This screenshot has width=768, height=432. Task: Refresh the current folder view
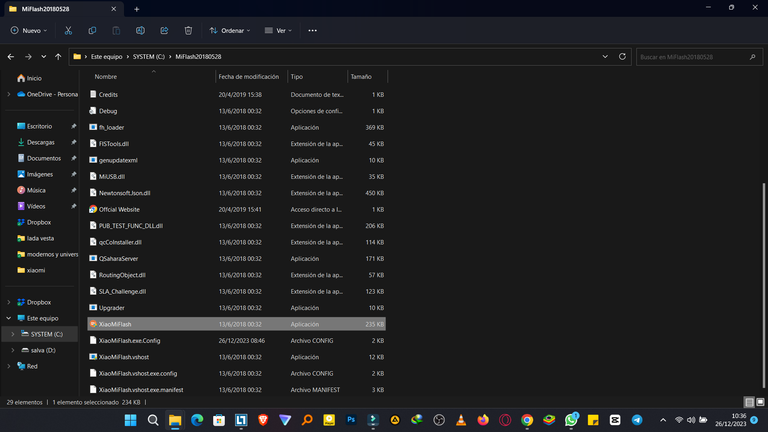click(x=622, y=57)
